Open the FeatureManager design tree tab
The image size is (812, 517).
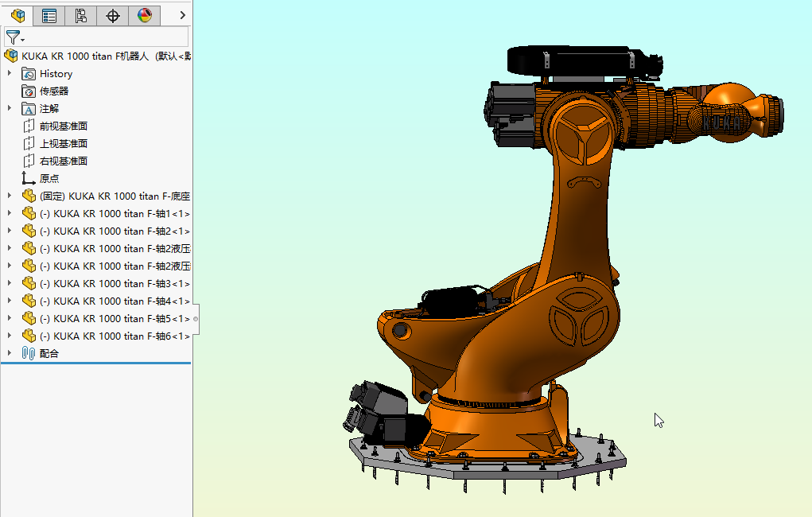click(x=17, y=15)
